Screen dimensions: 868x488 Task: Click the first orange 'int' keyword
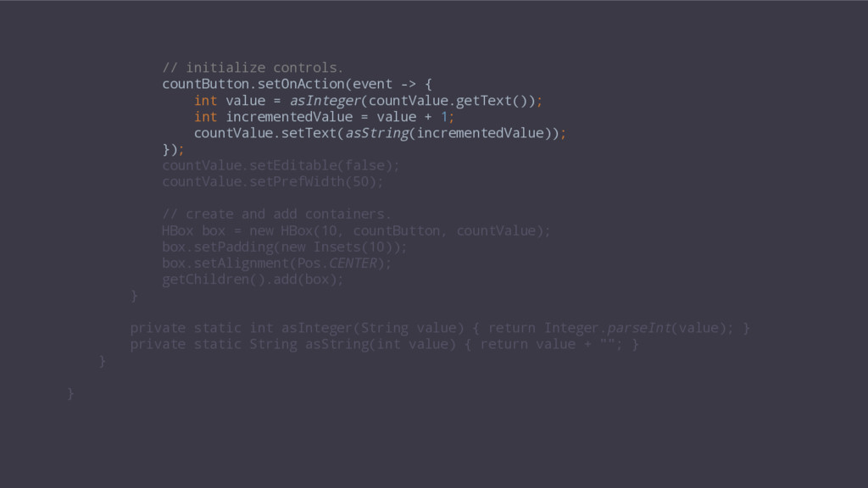click(205, 101)
